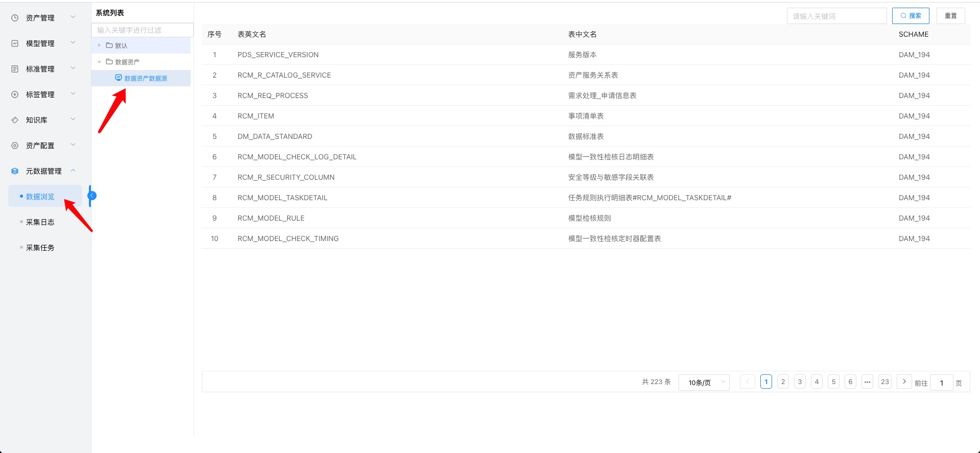
Task: Click the 表英文名 column header
Action: click(x=252, y=34)
